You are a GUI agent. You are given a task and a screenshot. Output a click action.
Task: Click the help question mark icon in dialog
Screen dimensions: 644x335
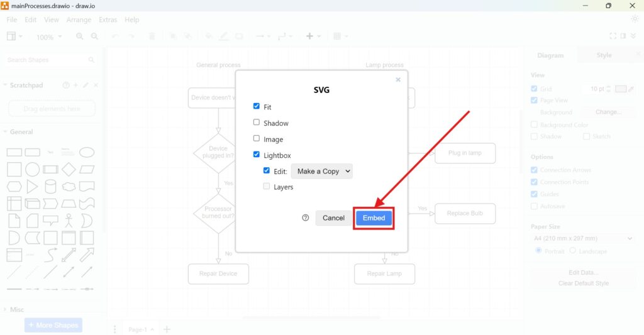coord(306,218)
